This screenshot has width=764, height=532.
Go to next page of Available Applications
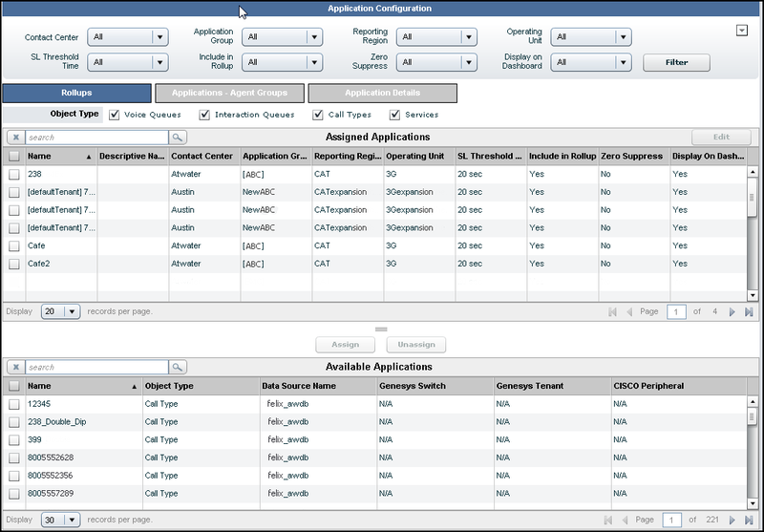pyautogui.click(x=732, y=520)
